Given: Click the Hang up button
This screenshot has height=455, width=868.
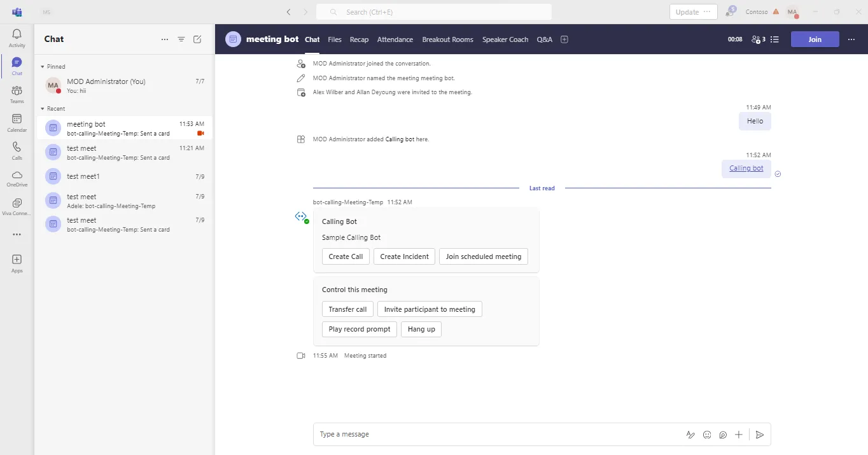Looking at the screenshot, I should tap(421, 329).
